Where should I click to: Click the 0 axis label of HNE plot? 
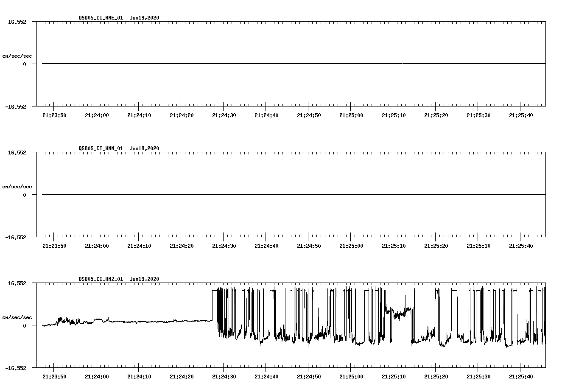tap(25, 64)
